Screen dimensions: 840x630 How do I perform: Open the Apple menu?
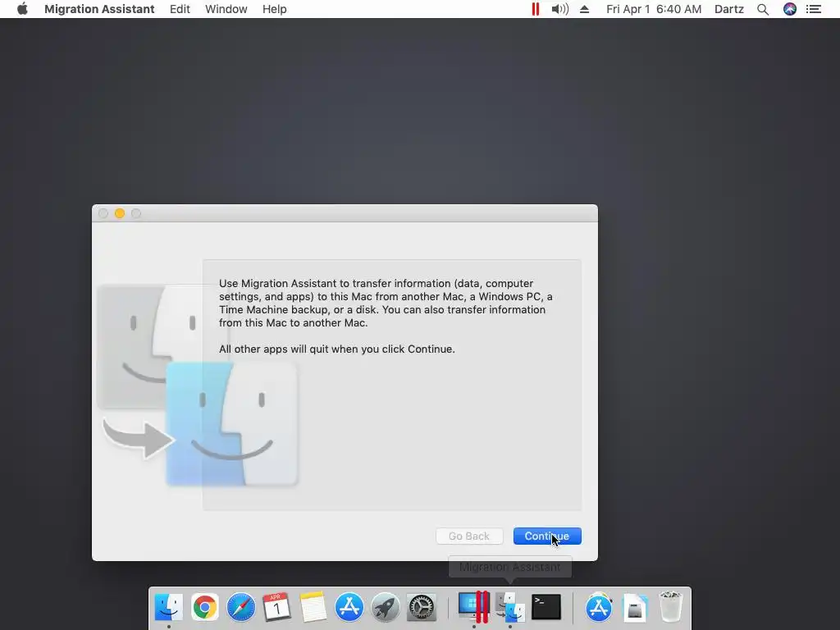22,9
